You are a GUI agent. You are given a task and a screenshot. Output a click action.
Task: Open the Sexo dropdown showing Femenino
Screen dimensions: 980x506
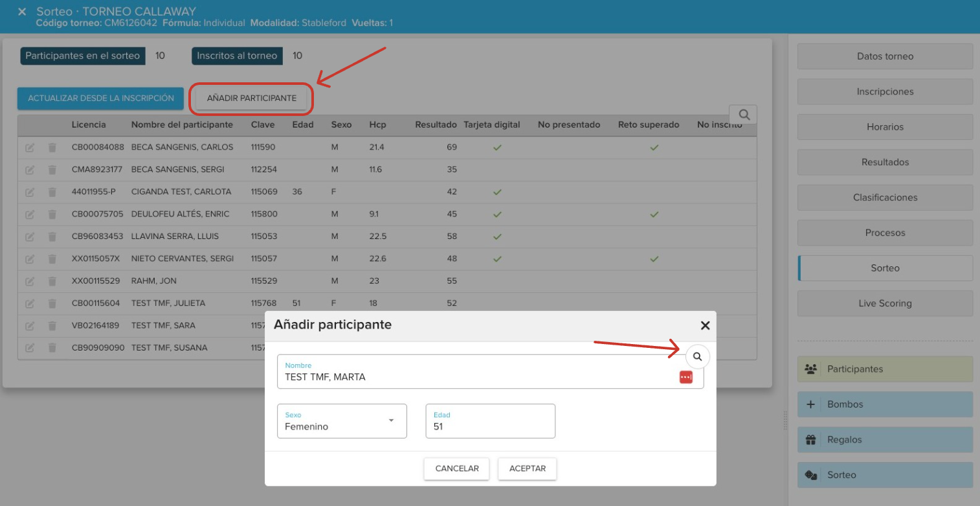coord(342,421)
